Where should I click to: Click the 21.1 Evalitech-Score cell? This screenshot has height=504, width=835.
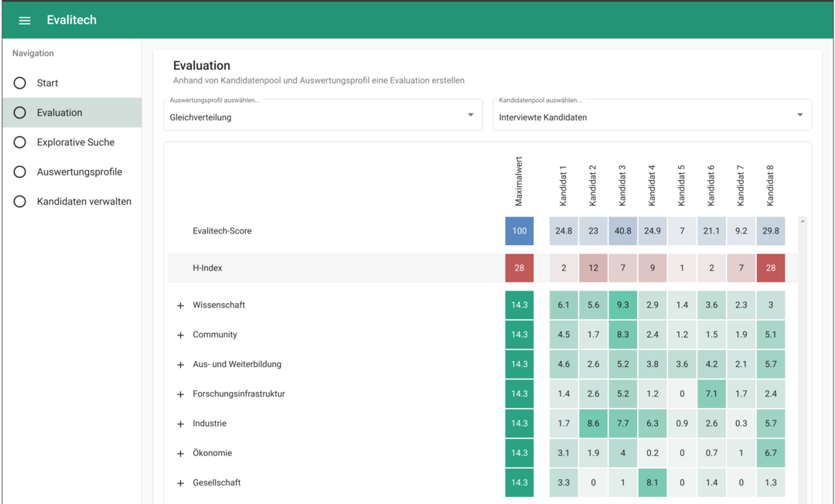pos(711,231)
